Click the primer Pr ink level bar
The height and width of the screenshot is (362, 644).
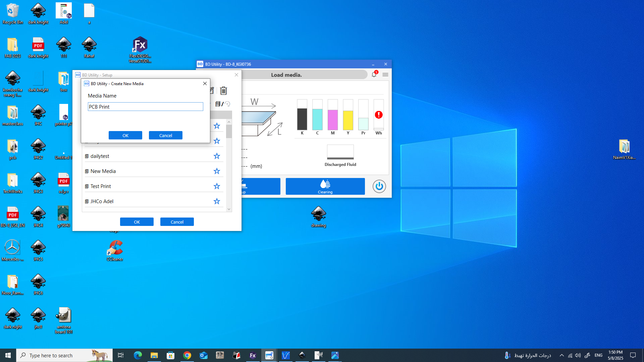point(363,115)
